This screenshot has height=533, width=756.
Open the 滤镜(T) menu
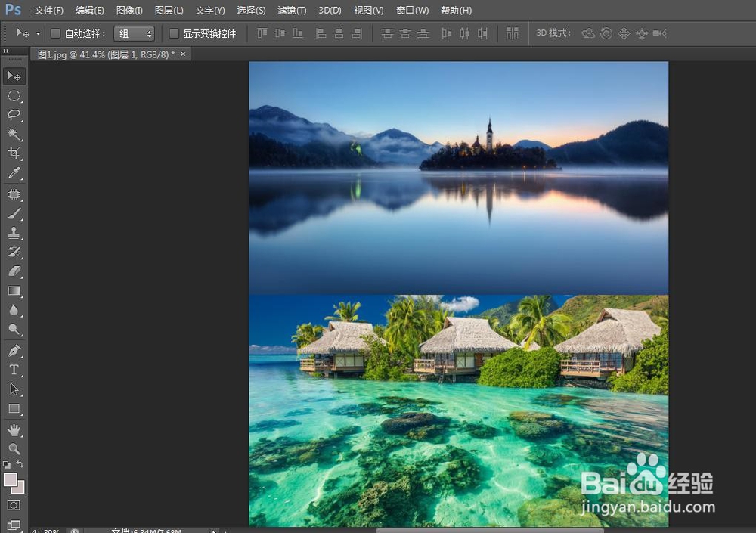click(292, 10)
